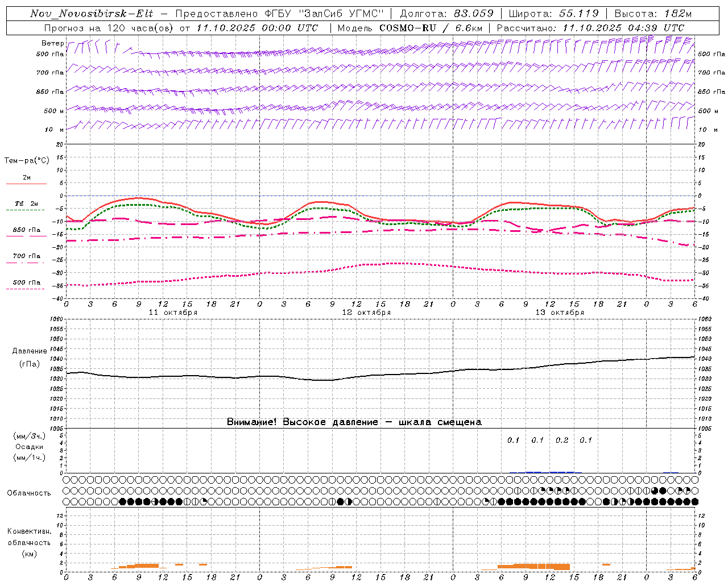The height and width of the screenshot is (582, 728).
Task: Select the longitude value Долгота: 83.059
Action: [x=447, y=14]
